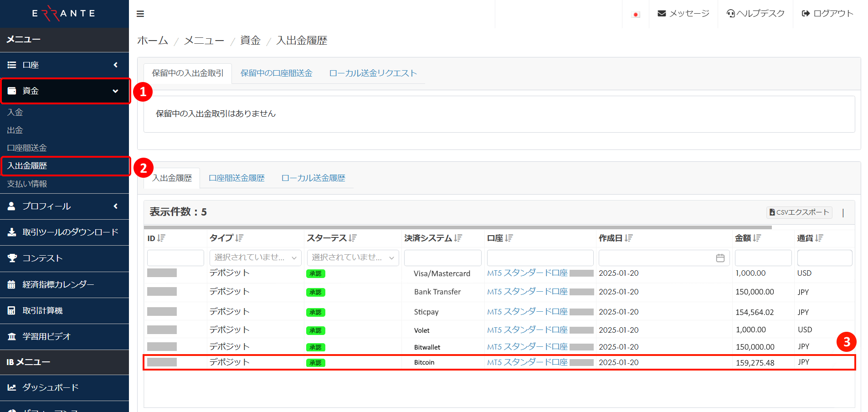868x412 pixels.
Task: Collapse the 資金 sidebar section
Action: tap(115, 91)
